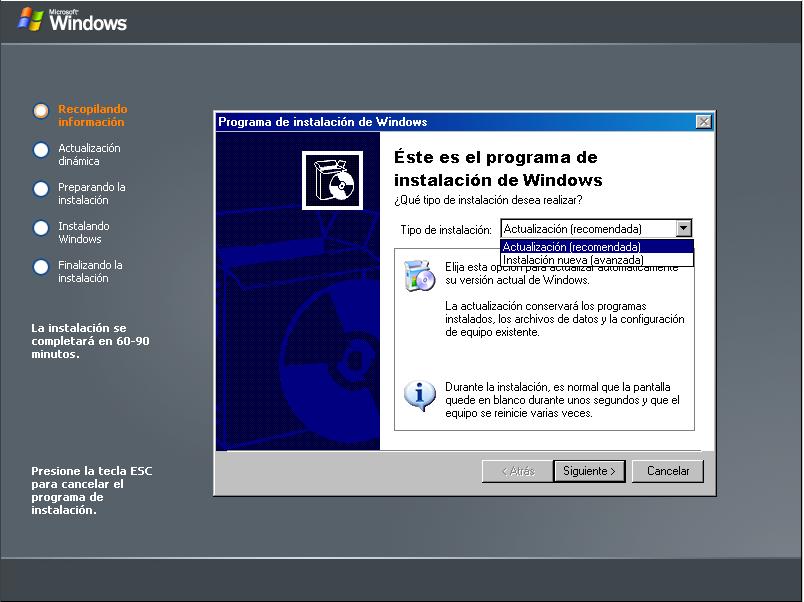This screenshot has width=804, height=602.
Task: Click the text 'Preparando la instalación'
Action: (92, 193)
